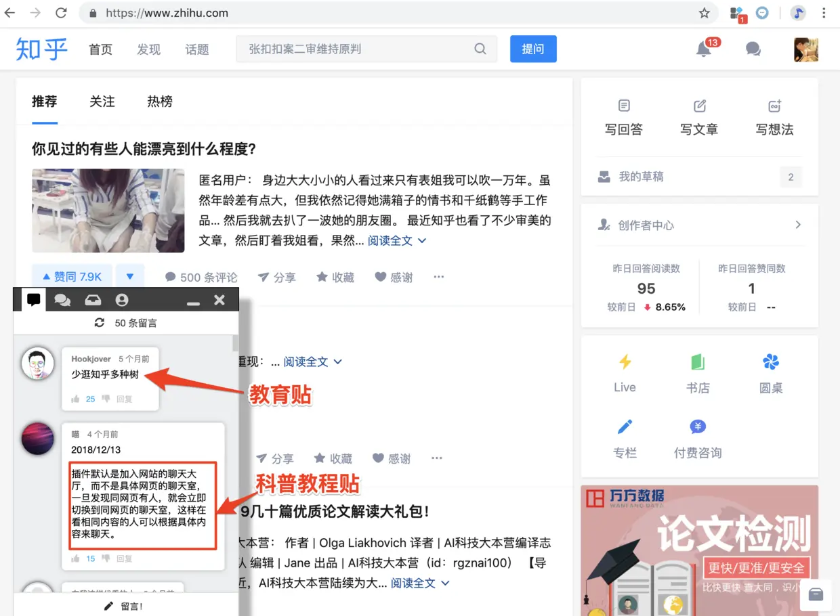Click the blue 提问 button
This screenshot has height=616, width=840.
[x=533, y=49]
